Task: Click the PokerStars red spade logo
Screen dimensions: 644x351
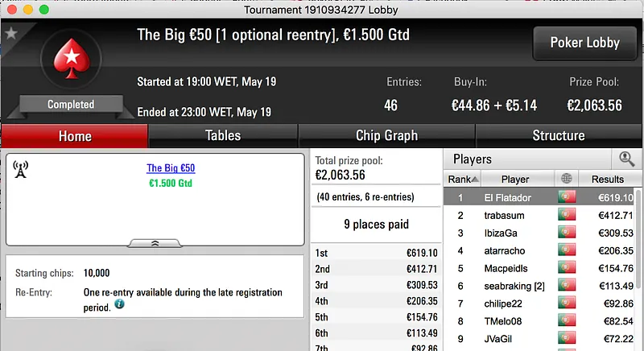Action: (71, 63)
